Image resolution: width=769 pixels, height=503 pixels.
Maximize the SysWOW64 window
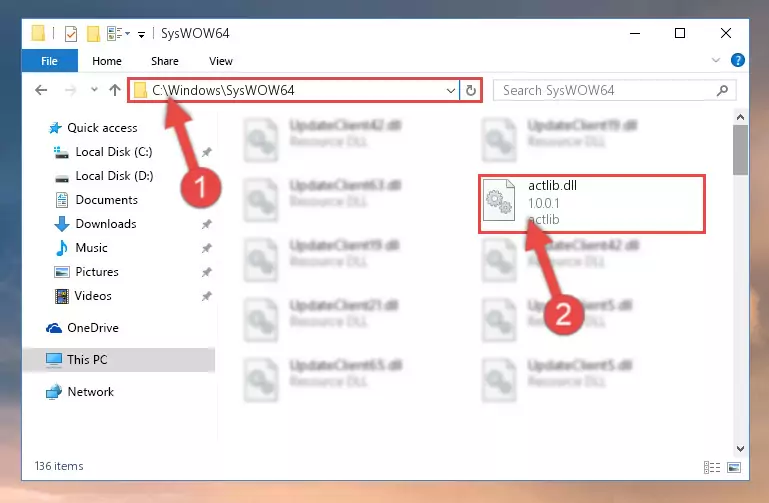(680, 33)
